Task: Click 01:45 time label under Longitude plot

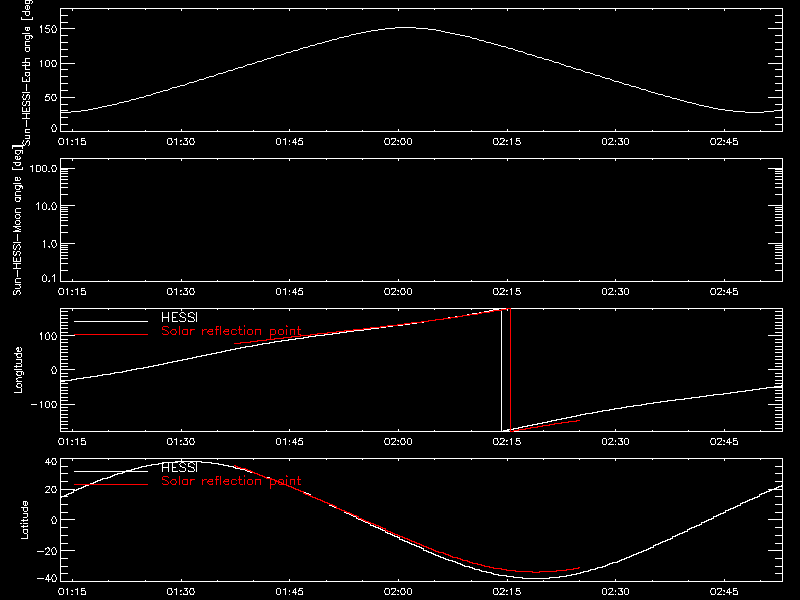Action: pos(289,442)
